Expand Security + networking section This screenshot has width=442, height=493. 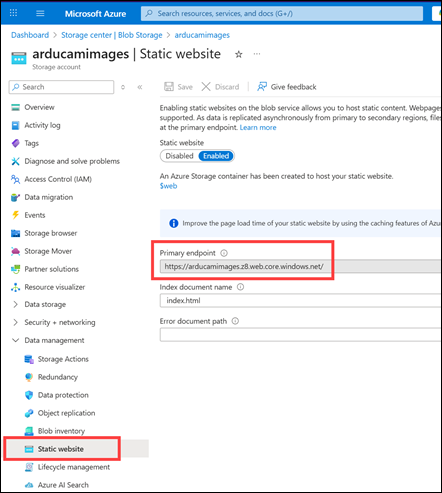coord(60,322)
